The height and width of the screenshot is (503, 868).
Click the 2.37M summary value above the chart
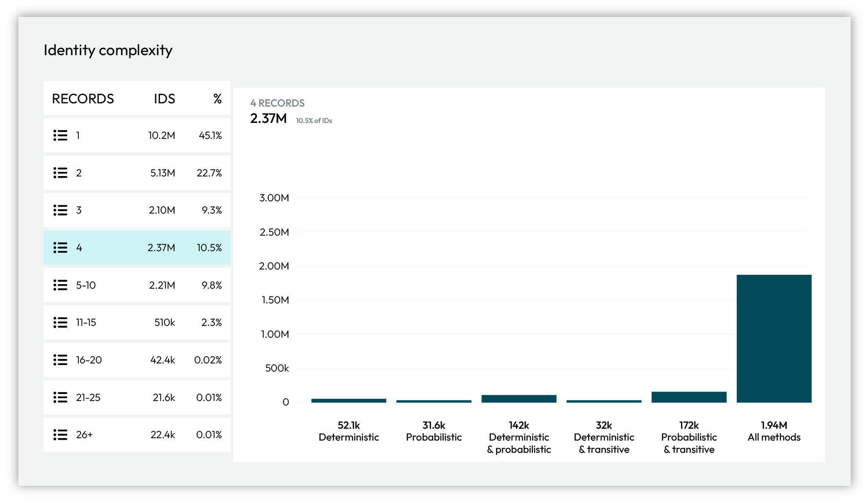268,121
